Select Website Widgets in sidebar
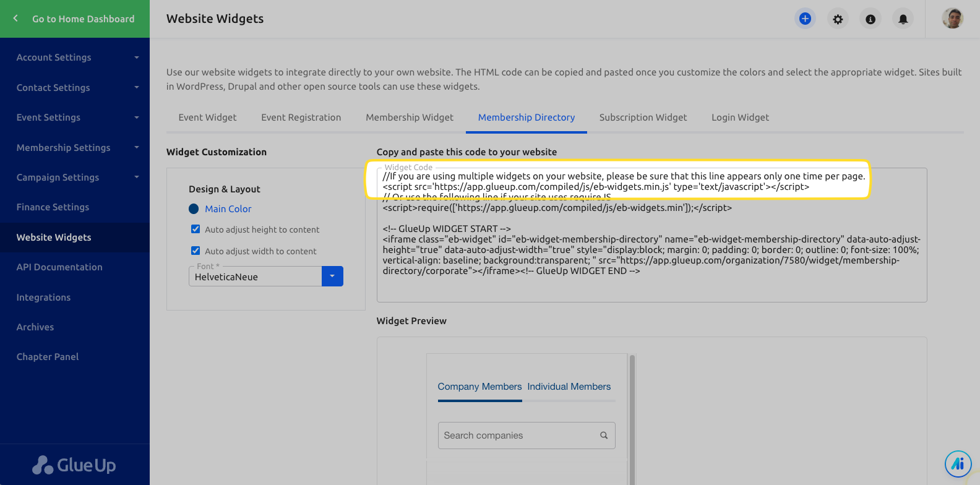 [x=75, y=238]
